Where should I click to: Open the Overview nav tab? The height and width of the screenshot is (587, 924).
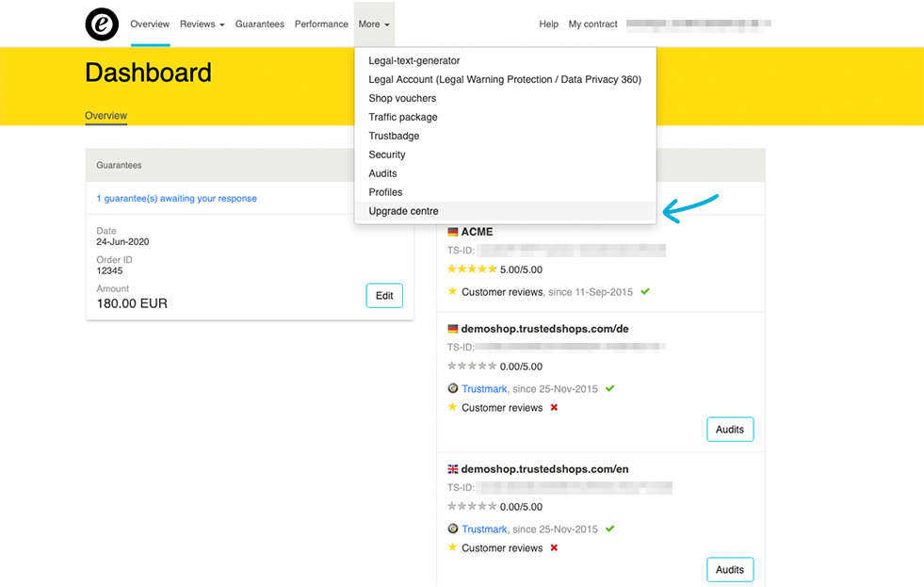(150, 24)
